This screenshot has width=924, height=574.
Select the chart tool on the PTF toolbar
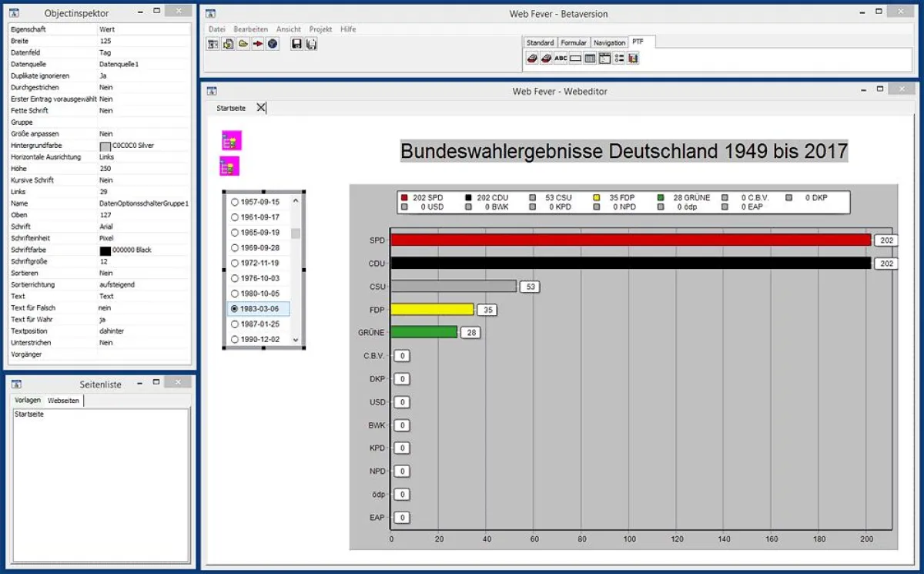click(x=631, y=58)
